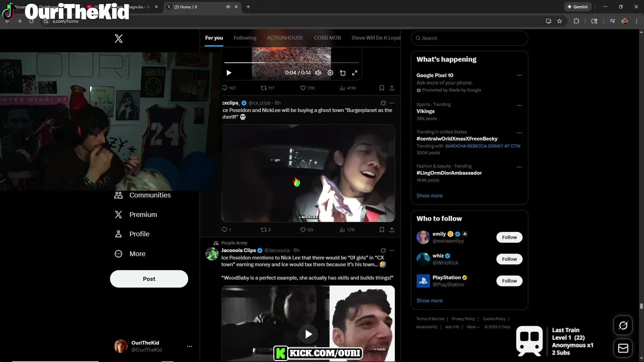The height and width of the screenshot is (362, 644).
Task: Follow whiz account
Action: [509, 259]
